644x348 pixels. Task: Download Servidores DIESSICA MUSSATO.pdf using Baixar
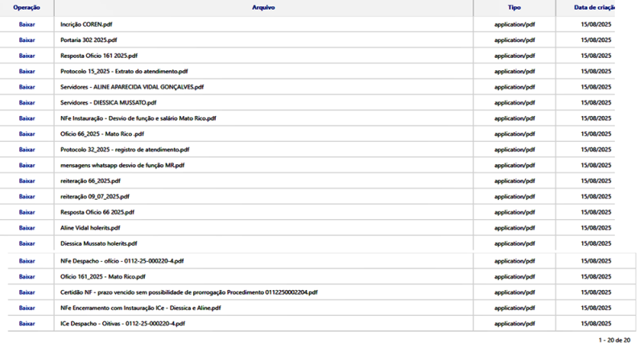point(27,102)
